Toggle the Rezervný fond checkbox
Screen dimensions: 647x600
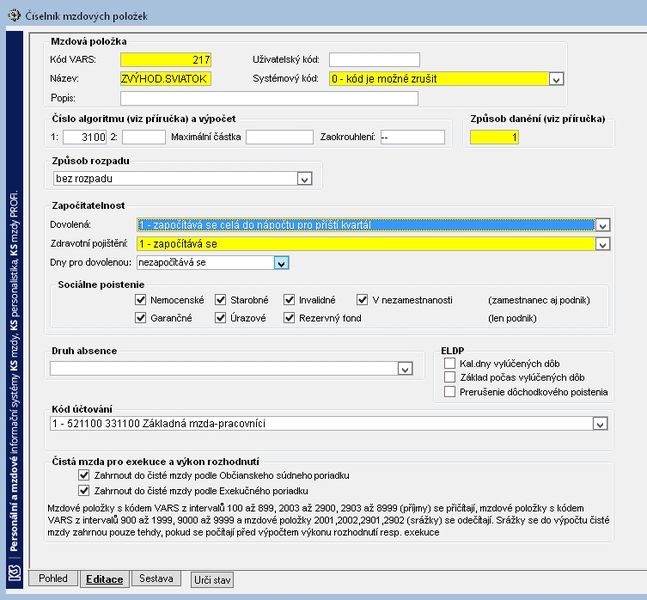click(x=289, y=318)
